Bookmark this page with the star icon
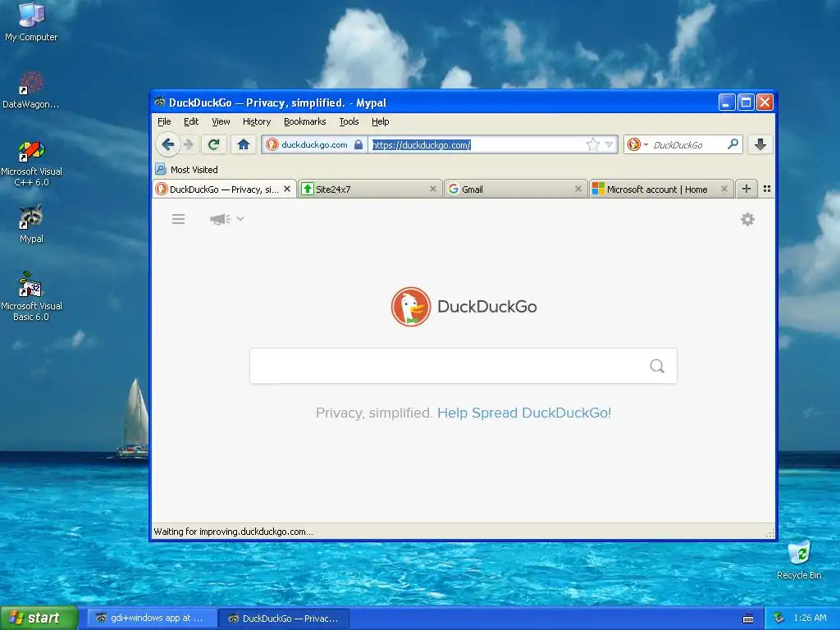The image size is (840, 630). pyautogui.click(x=592, y=144)
